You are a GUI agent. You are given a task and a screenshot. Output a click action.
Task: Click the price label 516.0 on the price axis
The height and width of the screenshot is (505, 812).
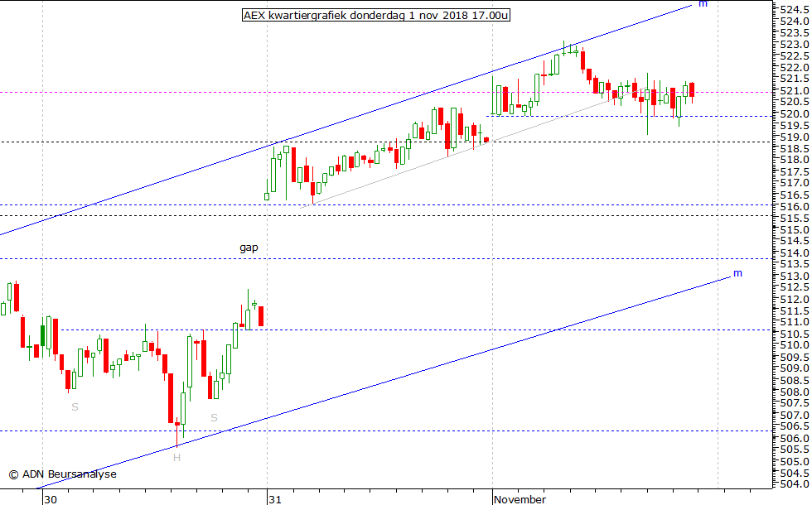795,206
